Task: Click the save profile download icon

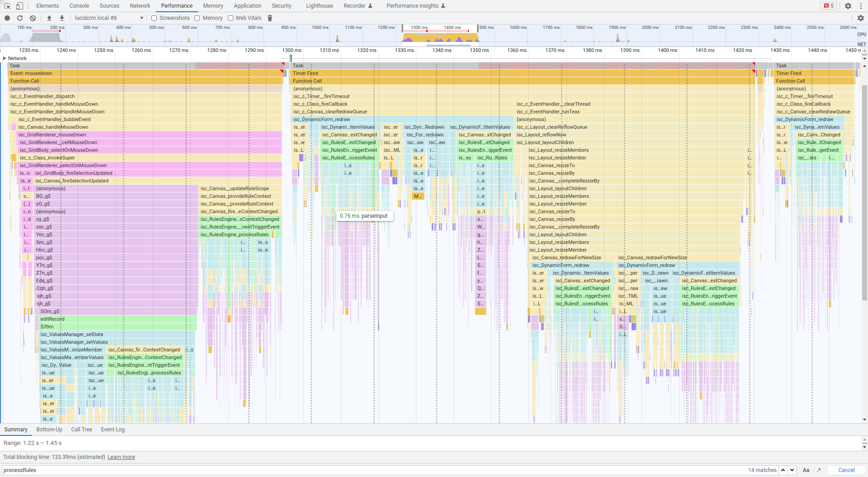Action: point(62,18)
